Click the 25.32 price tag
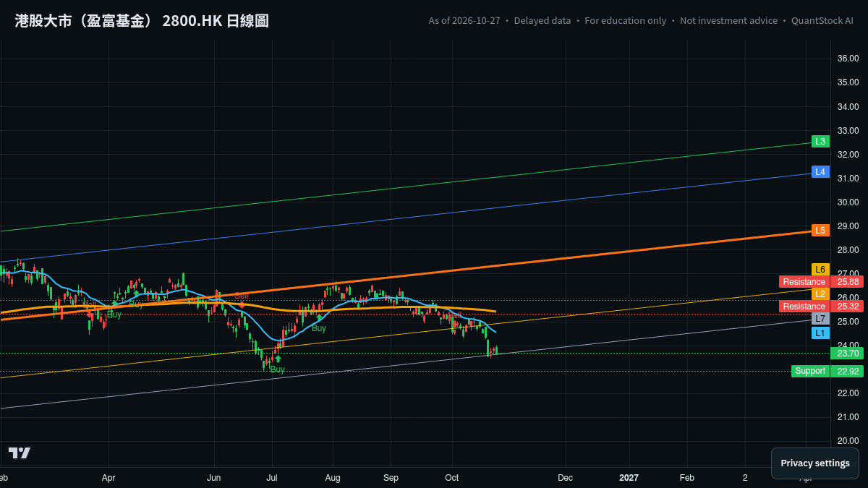 click(x=848, y=307)
